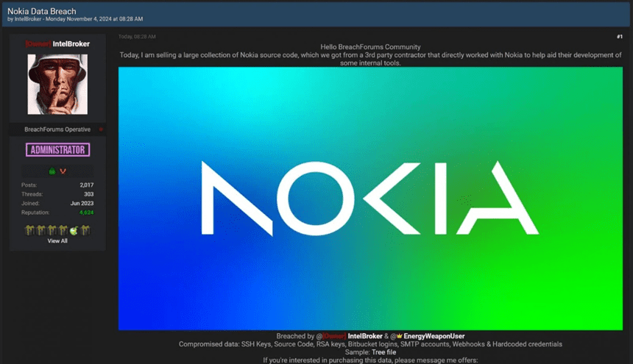The height and width of the screenshot is (364, 633).
Task: Open View All awards link
Action: point(57,240)
